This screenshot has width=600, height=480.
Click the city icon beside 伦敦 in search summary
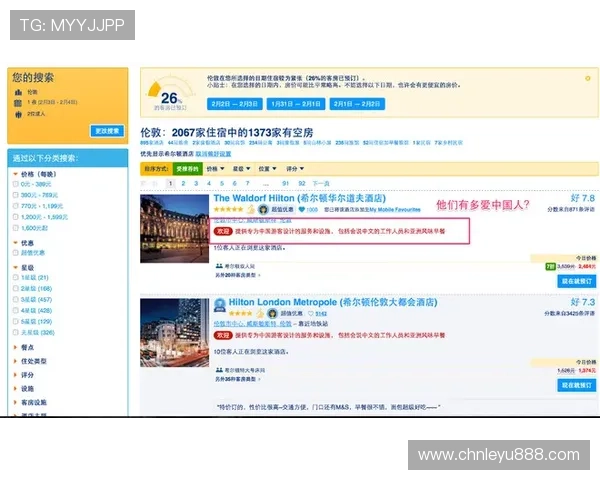click(x=18, y=92)
